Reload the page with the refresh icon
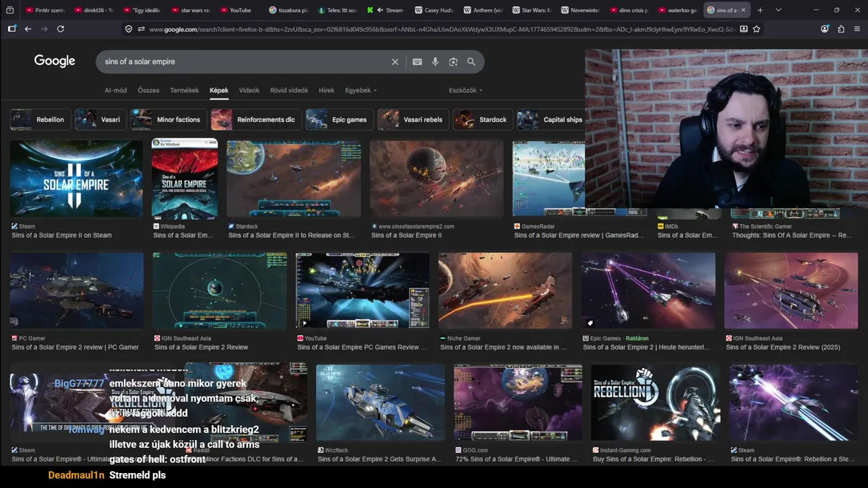The image size is (868, 488). tap(60, 29)
